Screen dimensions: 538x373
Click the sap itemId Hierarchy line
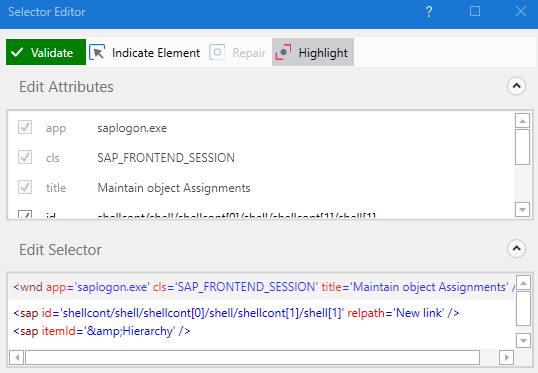click(102, 331)
